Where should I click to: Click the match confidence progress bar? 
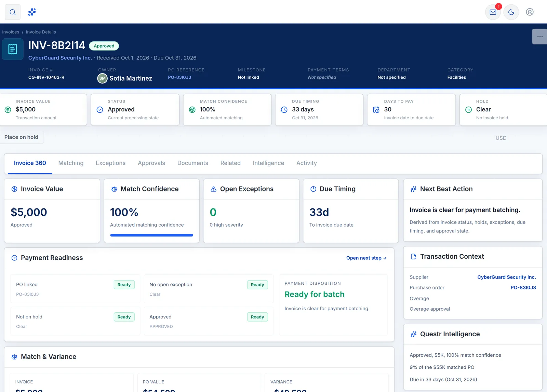[x=151, y=235]
